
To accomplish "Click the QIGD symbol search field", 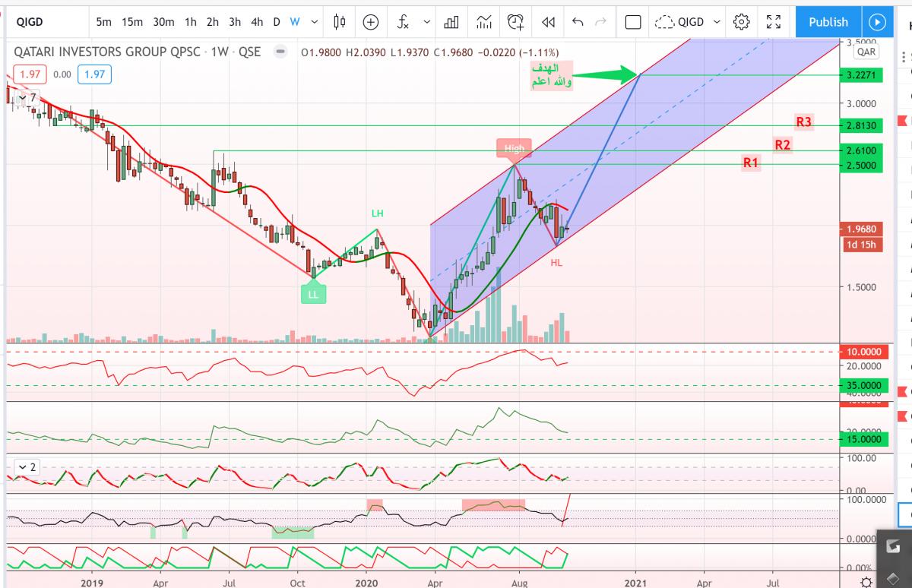I will (x=46, y=22).
